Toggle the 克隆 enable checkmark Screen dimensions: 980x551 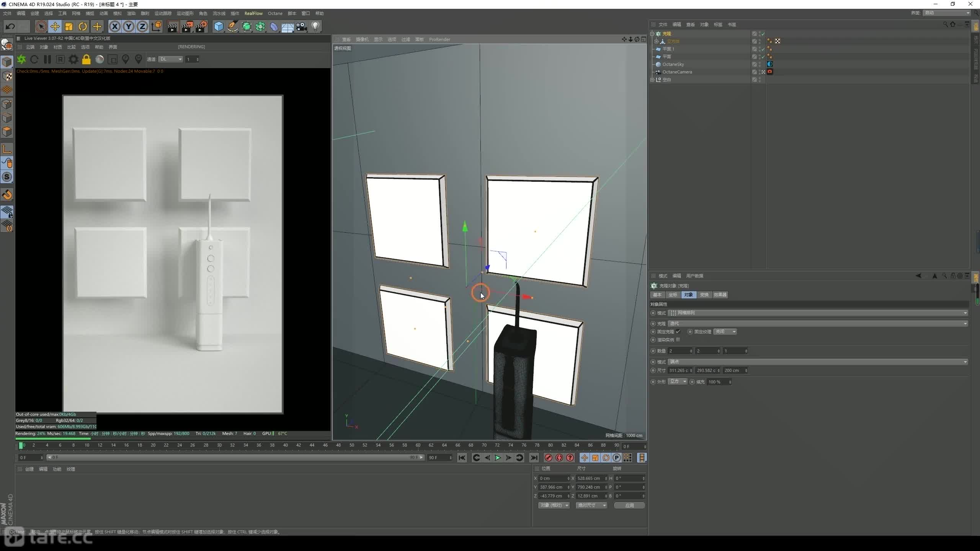[x=763, y=34]
